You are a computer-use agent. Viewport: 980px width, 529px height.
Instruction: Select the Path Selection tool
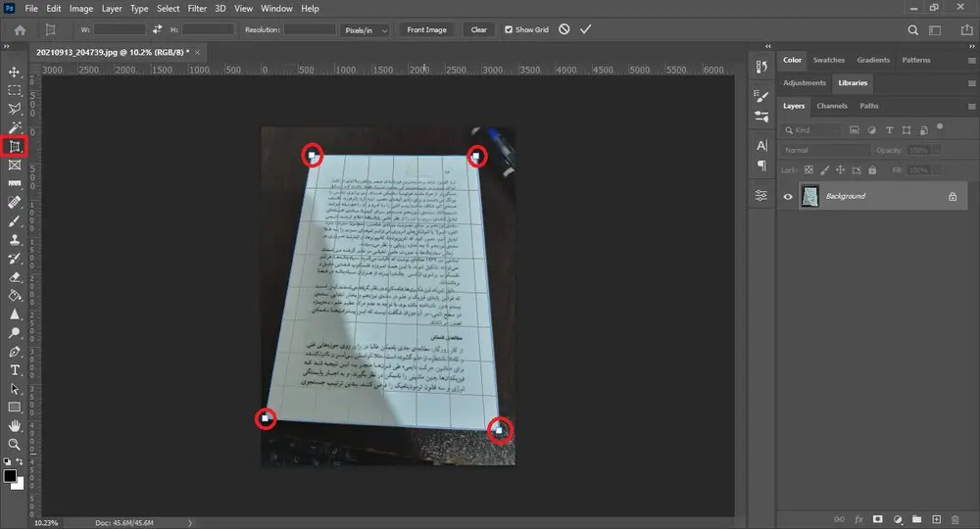15,389
